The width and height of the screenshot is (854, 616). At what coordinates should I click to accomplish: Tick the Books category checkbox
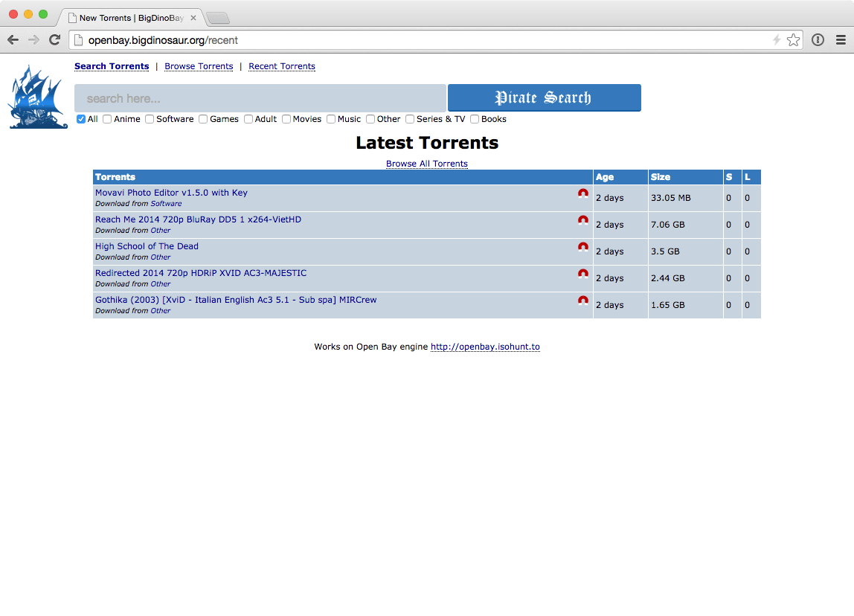[475, 119]
